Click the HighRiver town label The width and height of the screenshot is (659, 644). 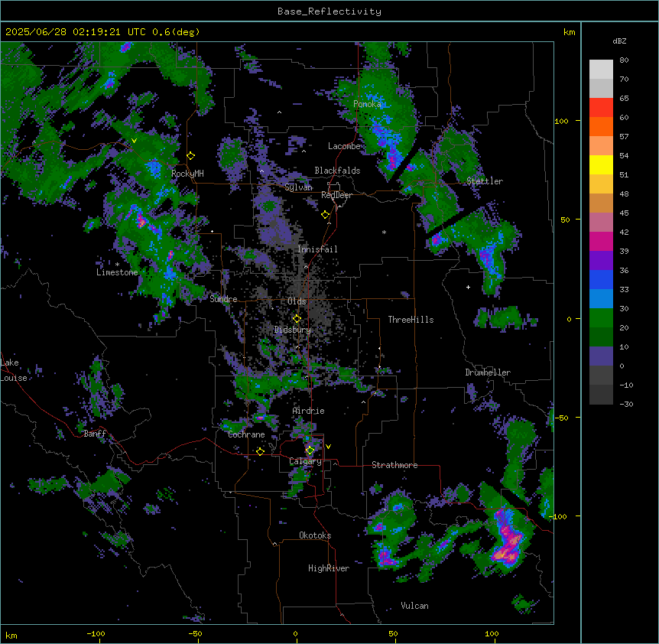coord(329,568)
